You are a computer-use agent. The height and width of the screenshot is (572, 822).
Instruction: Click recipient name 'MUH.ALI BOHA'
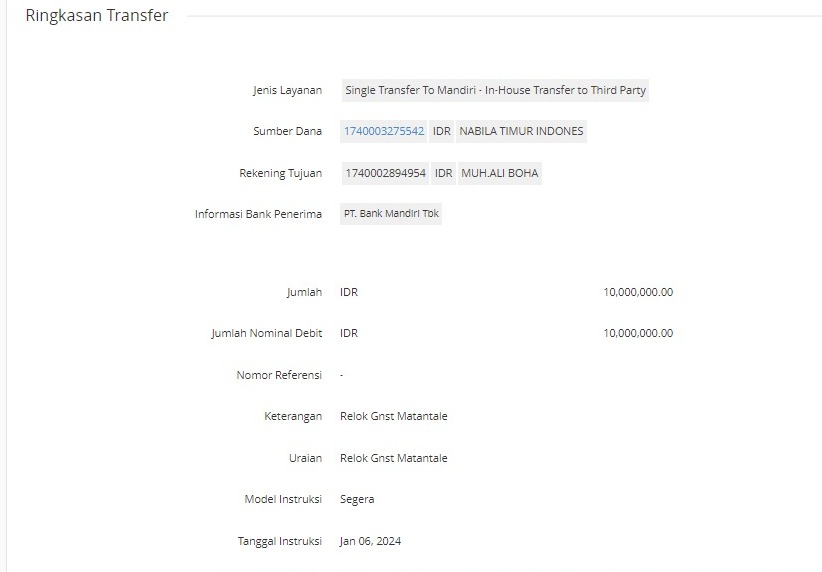(500, 173)
